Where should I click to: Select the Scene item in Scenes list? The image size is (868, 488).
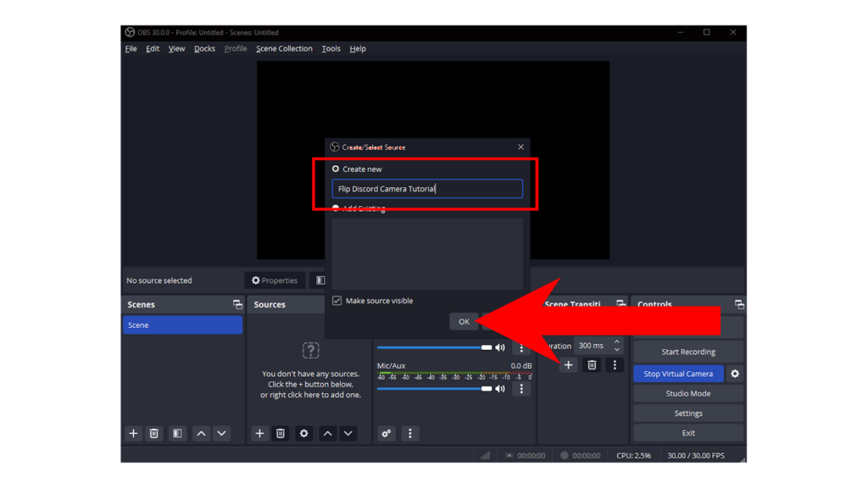pos(183,324)
